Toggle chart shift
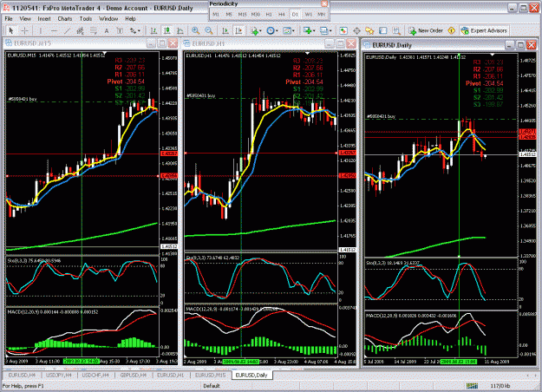542x392 pixels. tap(238, 30)
